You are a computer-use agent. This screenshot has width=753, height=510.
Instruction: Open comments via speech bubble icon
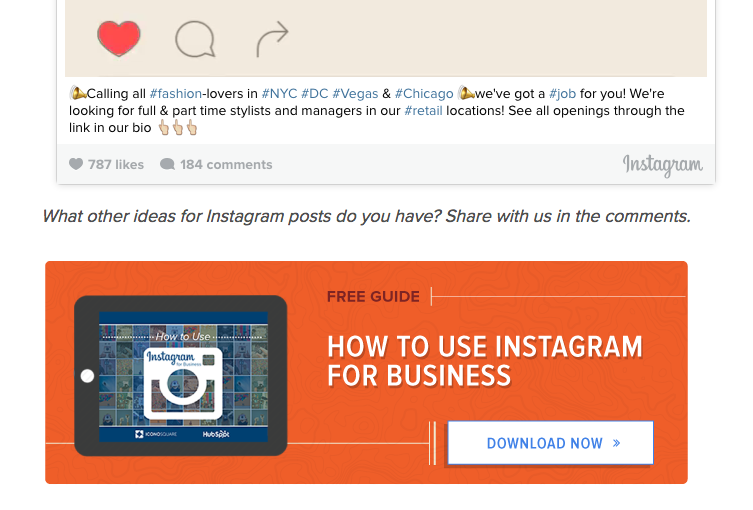pos(195,40)
